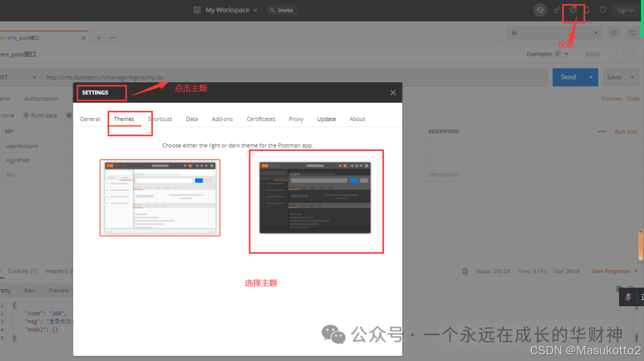644x361 pixels.
Task: Click the BUILD mode button
Action: [x=593, y=54]
